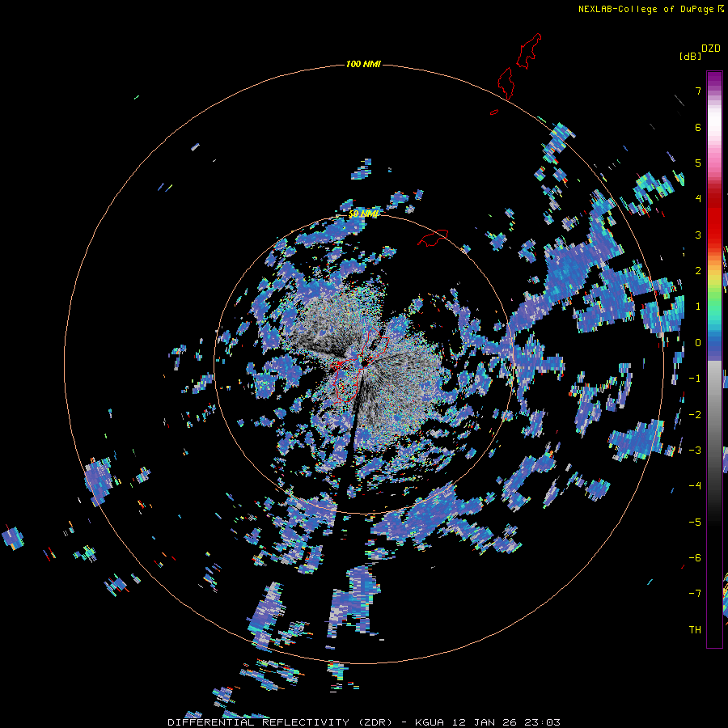Pick the purple top of the color bar
The height and width of the screenshot is (728, 728).
click(x=714, y=79)
